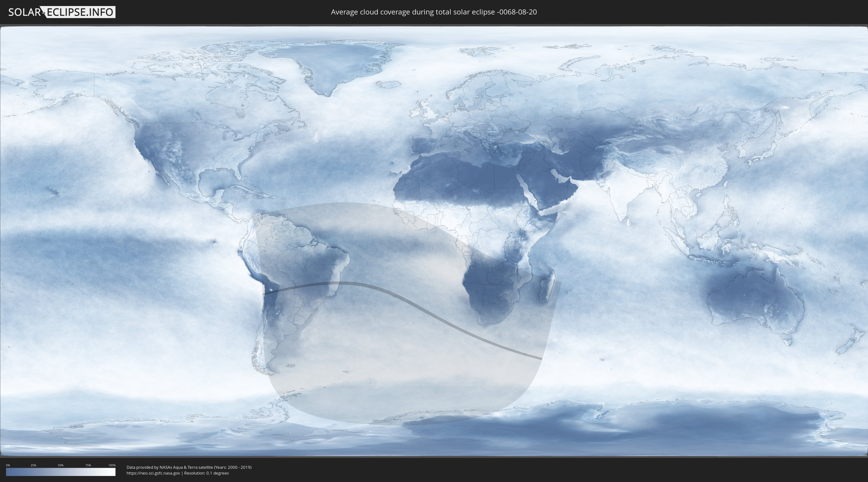Screen dimensions: 868x482
Task: Open the neo.sci.gsfc.nasa.gov link text
Action: [153, 473]
